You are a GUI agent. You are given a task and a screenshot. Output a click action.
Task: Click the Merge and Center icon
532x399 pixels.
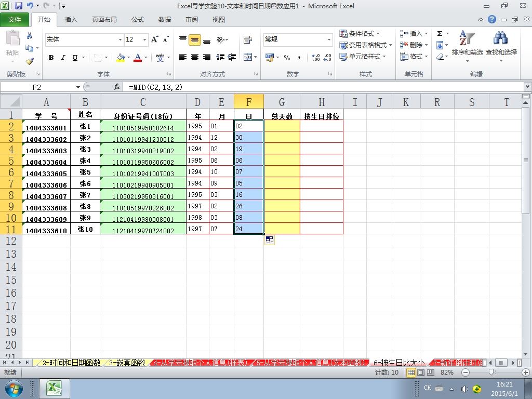coord(248,57)
